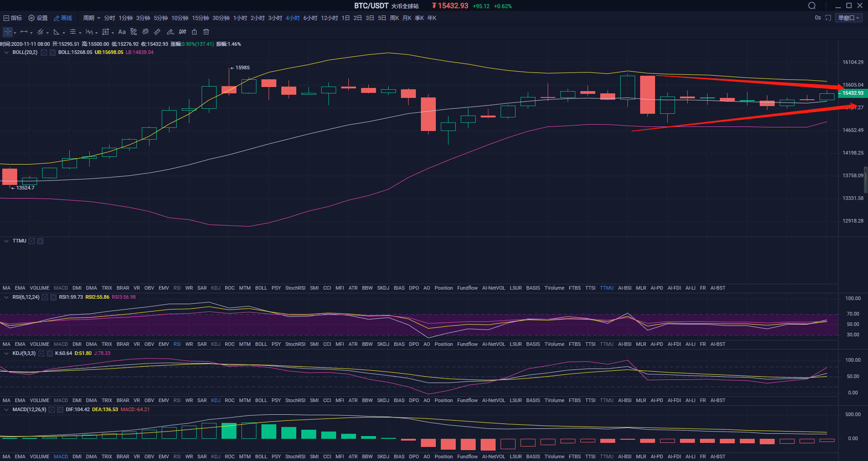Click the lock drawings icon
The image size is (868, 461).
tap(194, 32)
